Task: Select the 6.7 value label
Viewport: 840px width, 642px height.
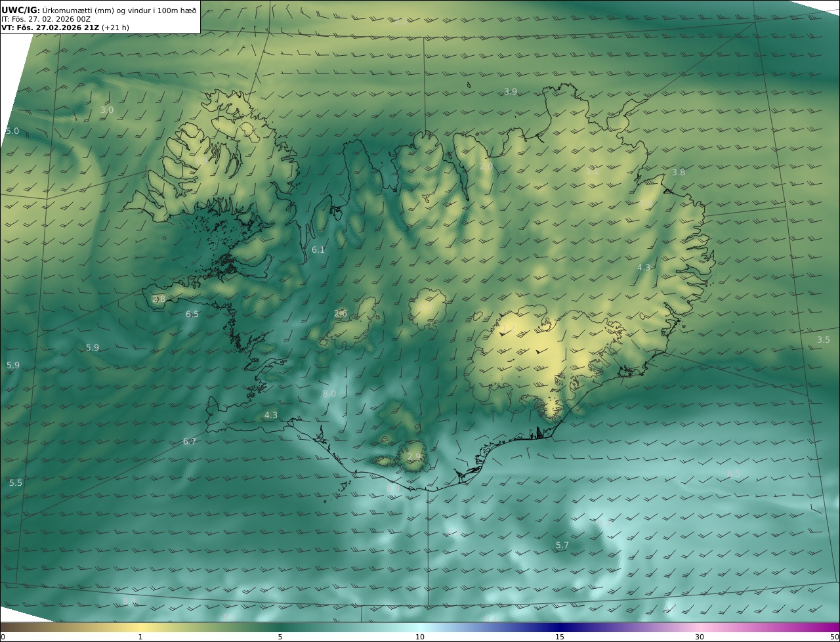Action: pyautogui.click(x=190, y=441)
